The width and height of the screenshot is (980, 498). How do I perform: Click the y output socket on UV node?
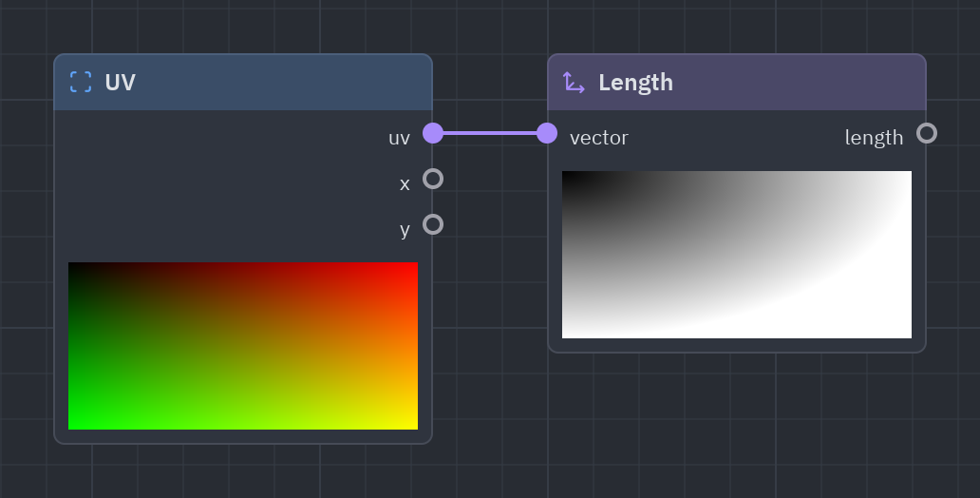coord(433,224)
